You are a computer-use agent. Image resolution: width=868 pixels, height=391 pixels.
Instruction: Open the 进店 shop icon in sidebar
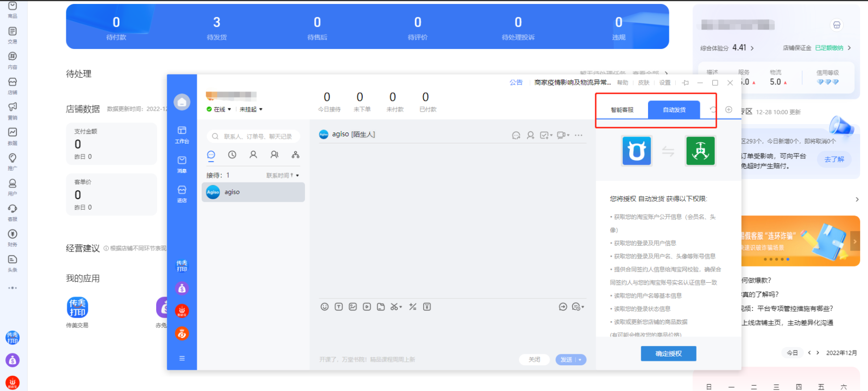tap(182, 193)
